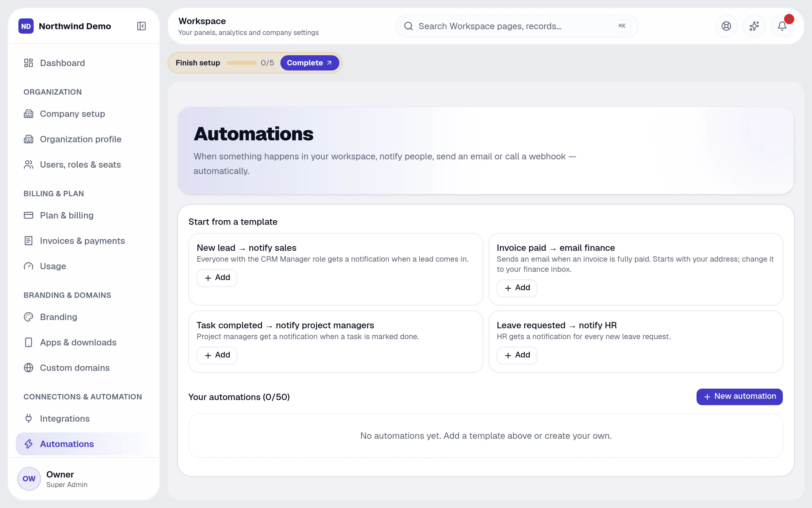Image resolution: width=812 pixels, height=508 pixels.
Task: Click the ND workspace logo badge
Action: [26, 26]
